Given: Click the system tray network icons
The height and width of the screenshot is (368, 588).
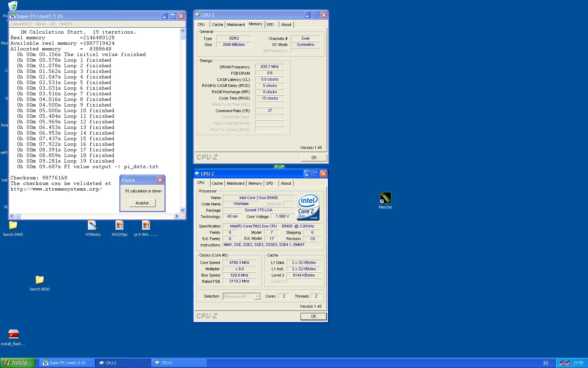Looking at the screenshot, I should tap(565, 363).
